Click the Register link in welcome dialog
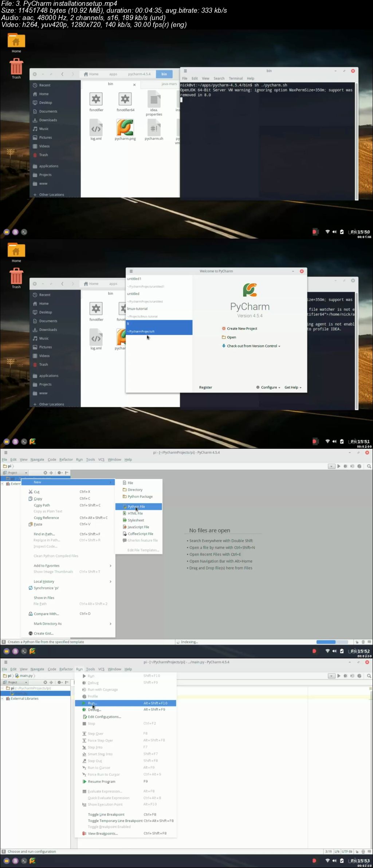 coord(205,387)
